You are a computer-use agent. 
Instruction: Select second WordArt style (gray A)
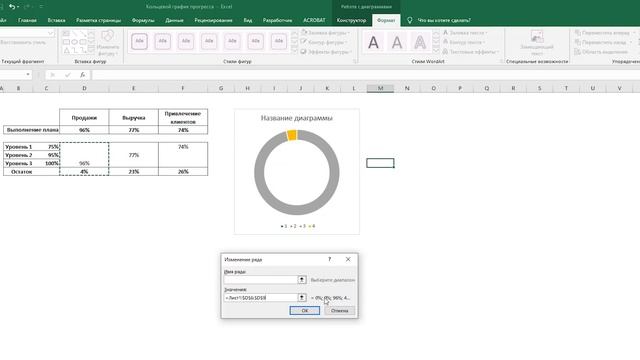(396, 42)
